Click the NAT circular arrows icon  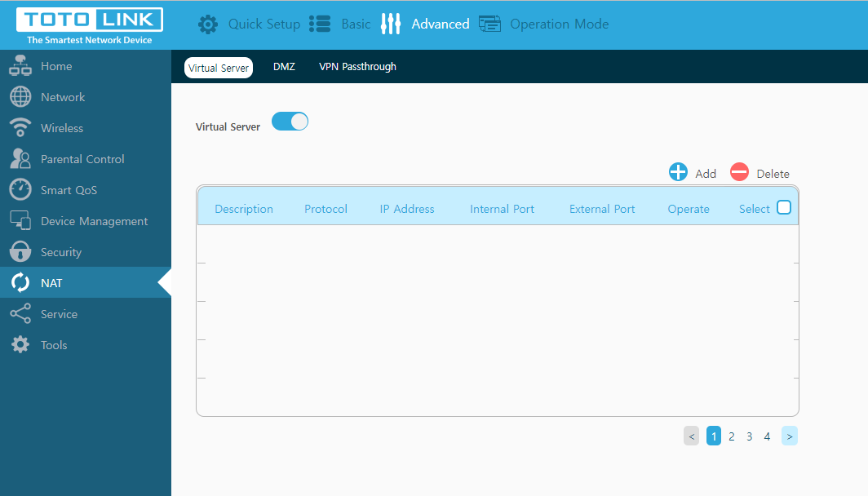coord(20,283)
